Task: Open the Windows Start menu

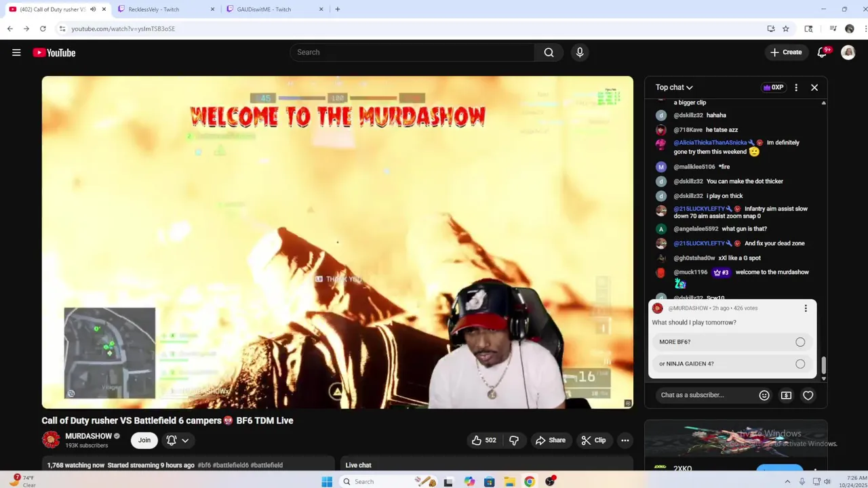Action: click(x=327, y=481)
